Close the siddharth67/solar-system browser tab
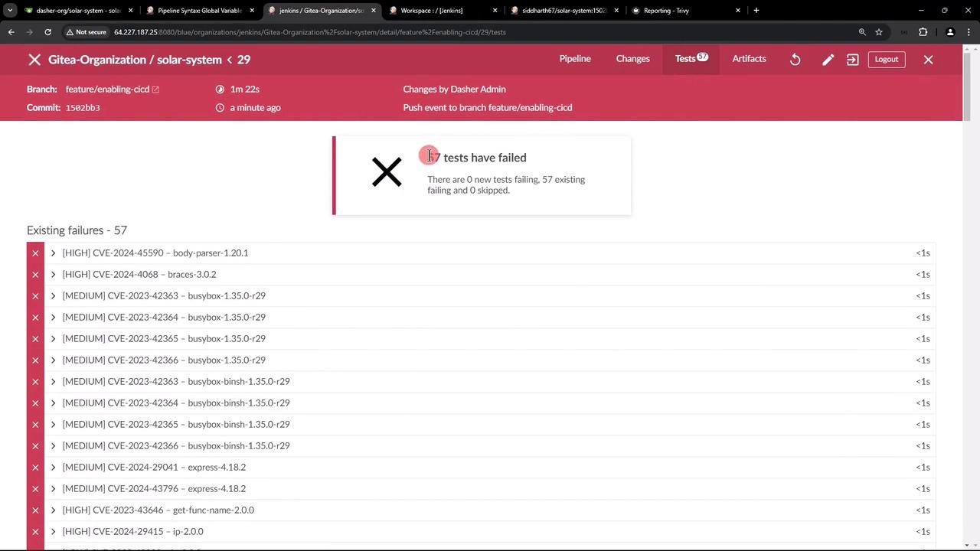This screenshot has height=551, width=980. [616, 11]
